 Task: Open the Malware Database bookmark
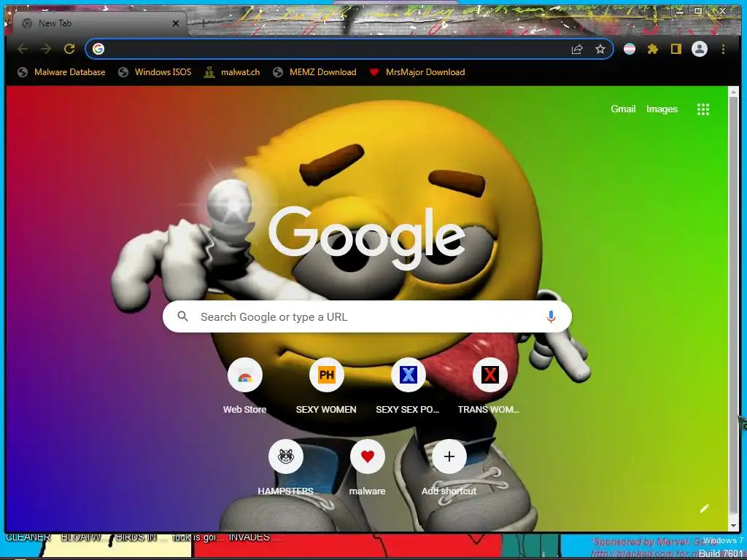61,72
